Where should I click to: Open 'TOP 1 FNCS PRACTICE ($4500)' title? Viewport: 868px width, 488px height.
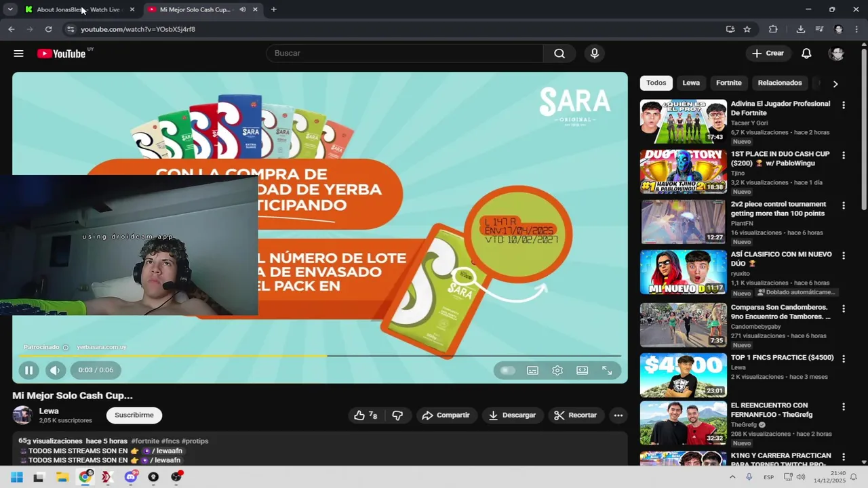782,357
